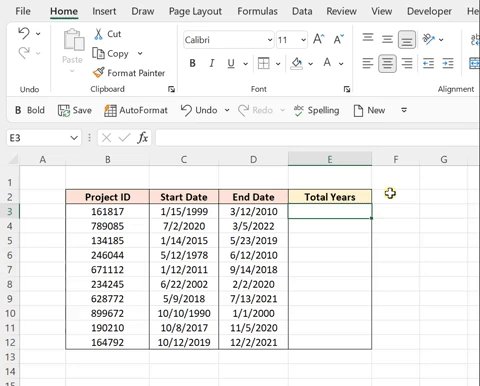
Task: Open the Undo dropdown arrow in ribbon
Action: [x=38, y=34]
